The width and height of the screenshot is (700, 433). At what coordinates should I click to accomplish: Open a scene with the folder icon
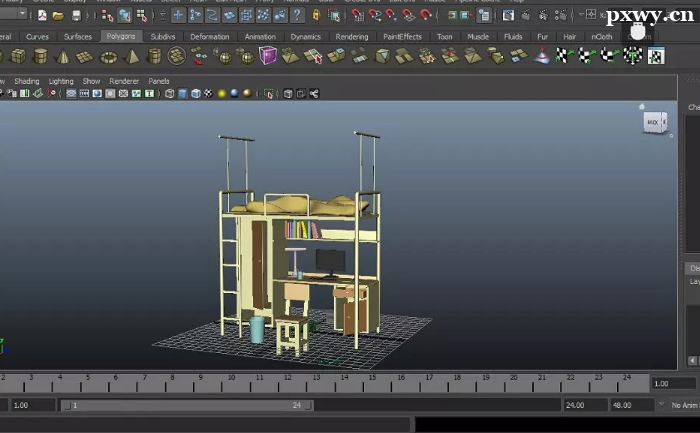pos(58,16)
